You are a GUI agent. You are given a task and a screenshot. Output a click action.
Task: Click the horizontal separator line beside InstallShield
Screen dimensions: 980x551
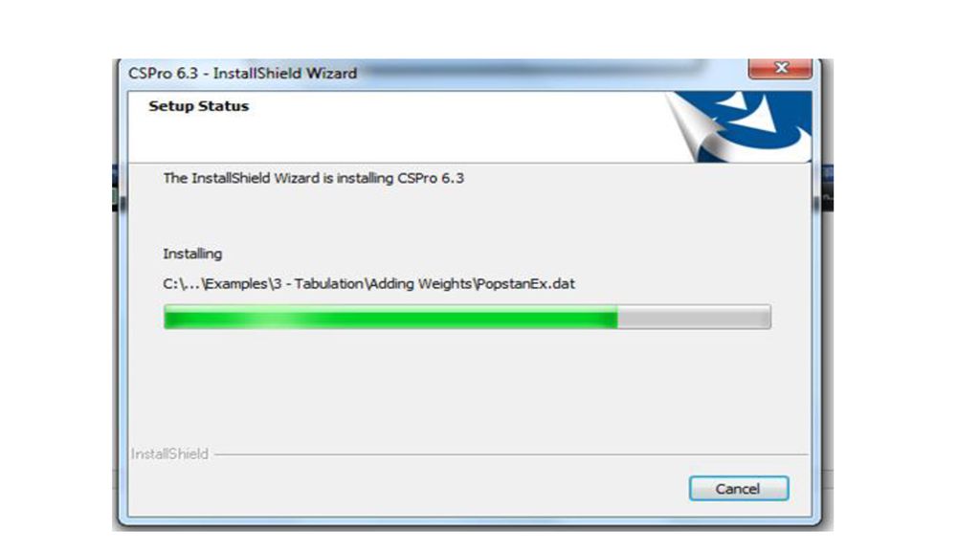point(511,454)
